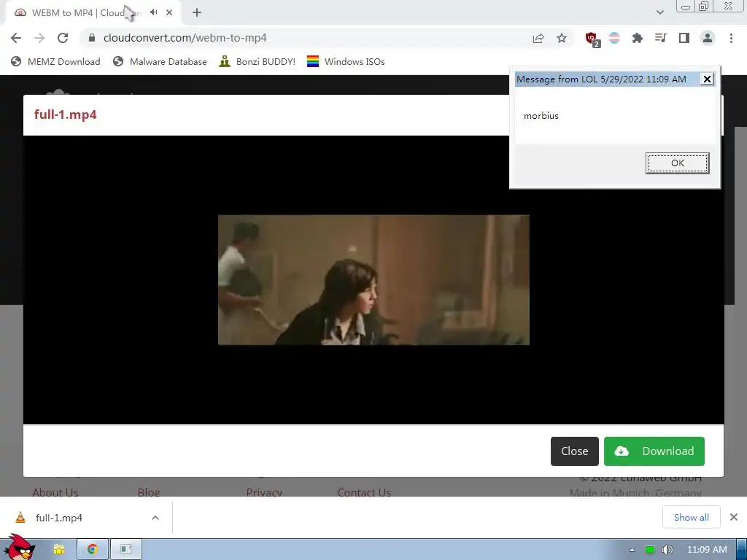Screen dimensions: 747x560
Task: Download the converted full-1.mp4 file
Action: pos(654,451)
